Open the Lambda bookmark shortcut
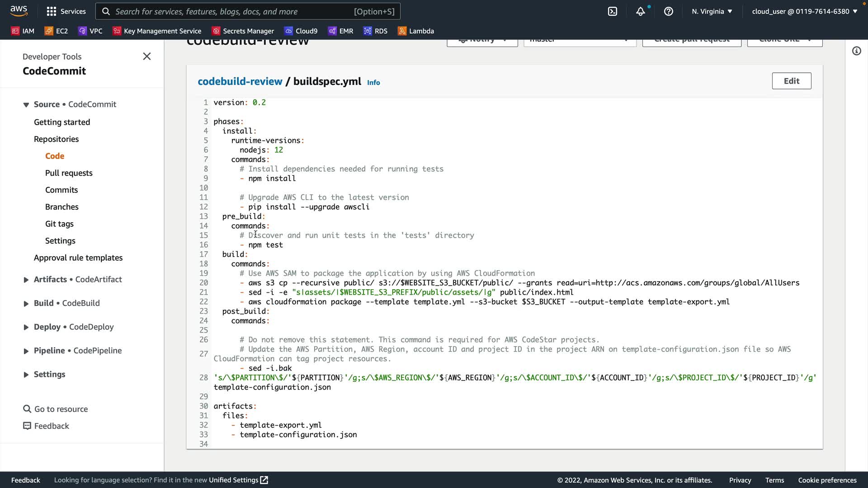This screenshot has width=868, height=488. point(416,31)
